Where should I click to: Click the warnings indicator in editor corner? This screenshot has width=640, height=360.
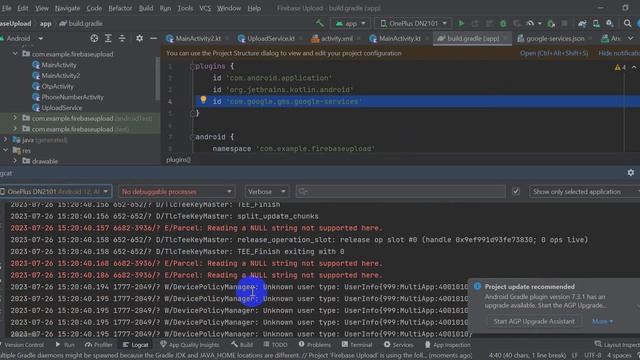620,67
